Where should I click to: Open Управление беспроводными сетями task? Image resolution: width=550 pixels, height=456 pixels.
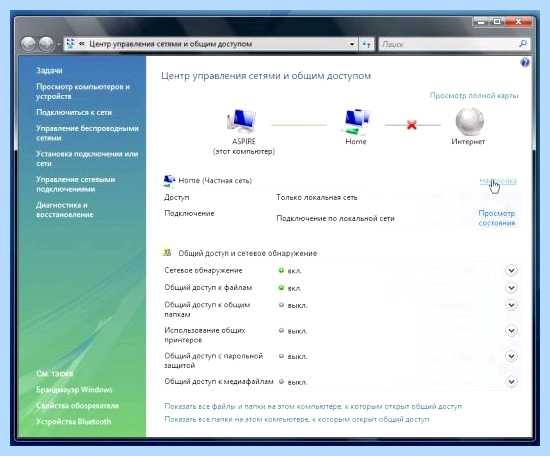coord(87,133)
